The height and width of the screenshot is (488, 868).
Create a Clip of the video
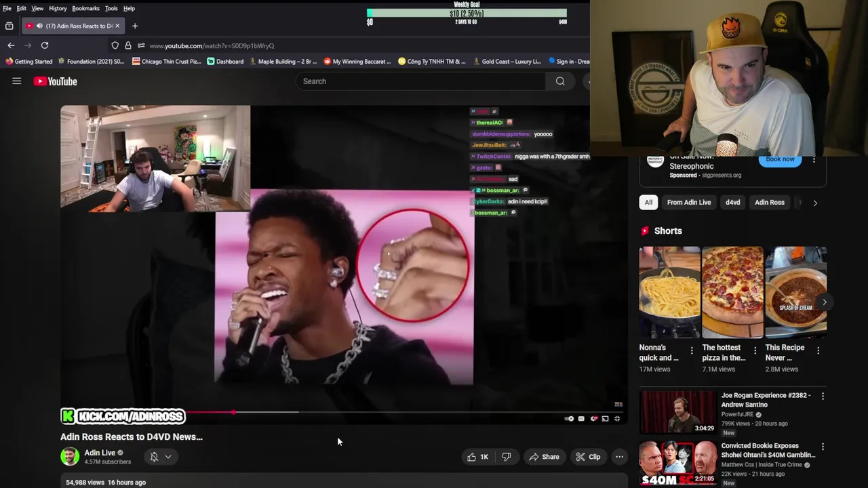pos(588,457)
